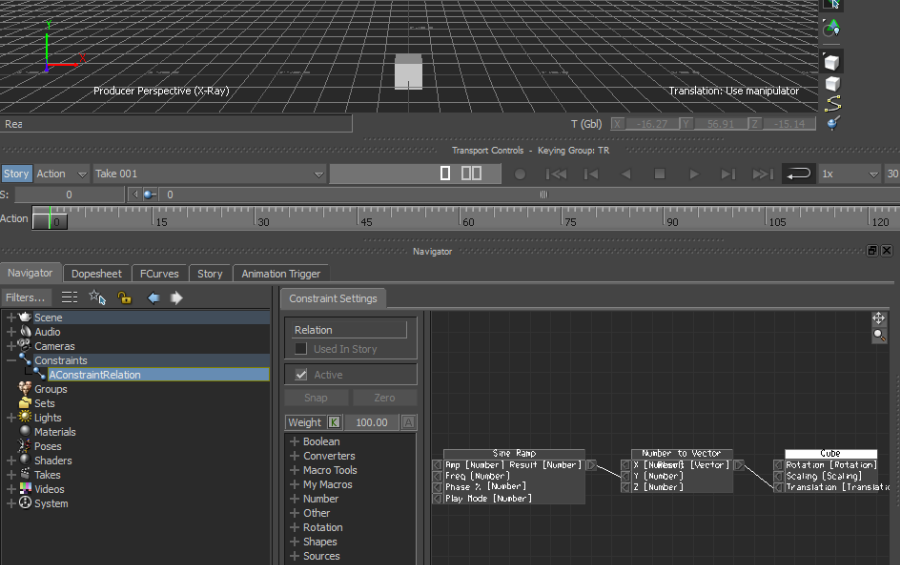The height and width of the screenshot is (565, 900).
Task: Expand the Converters operator category
Action: coord(295,456)
